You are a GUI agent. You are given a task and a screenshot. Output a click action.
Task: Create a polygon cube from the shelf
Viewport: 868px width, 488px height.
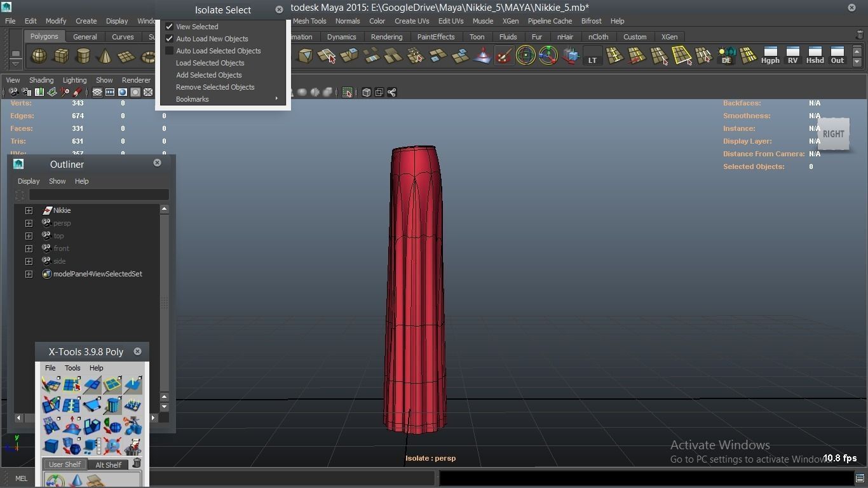pos(61,57)
